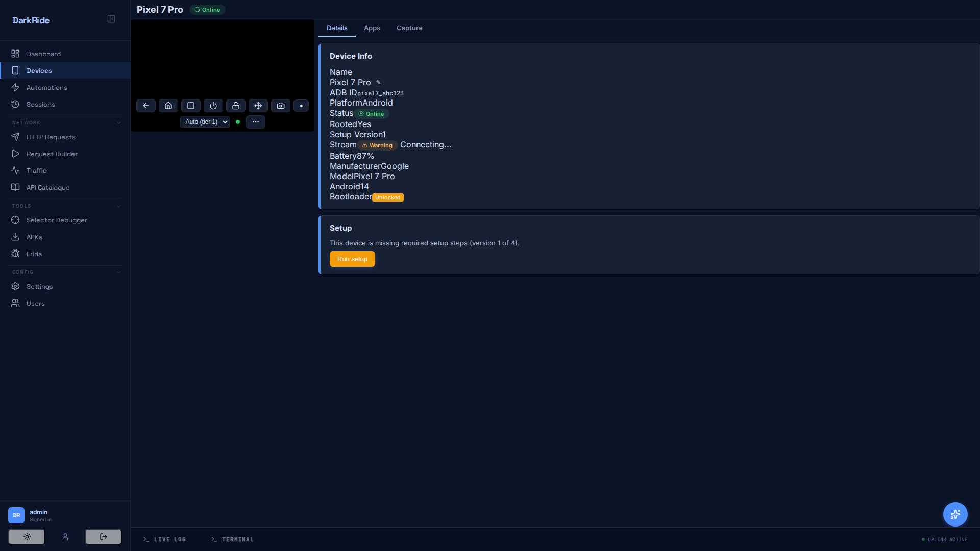This screenshot has height=551, width=980.
Task: Switch to the Details tab
Action: [337, 28]
